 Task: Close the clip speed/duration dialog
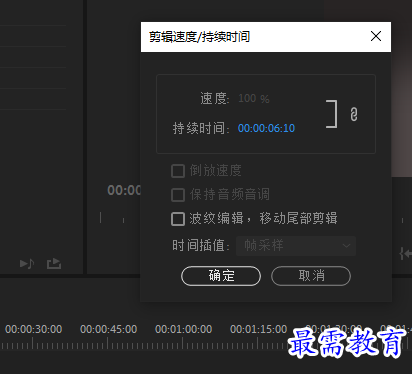tap(376, 36)
